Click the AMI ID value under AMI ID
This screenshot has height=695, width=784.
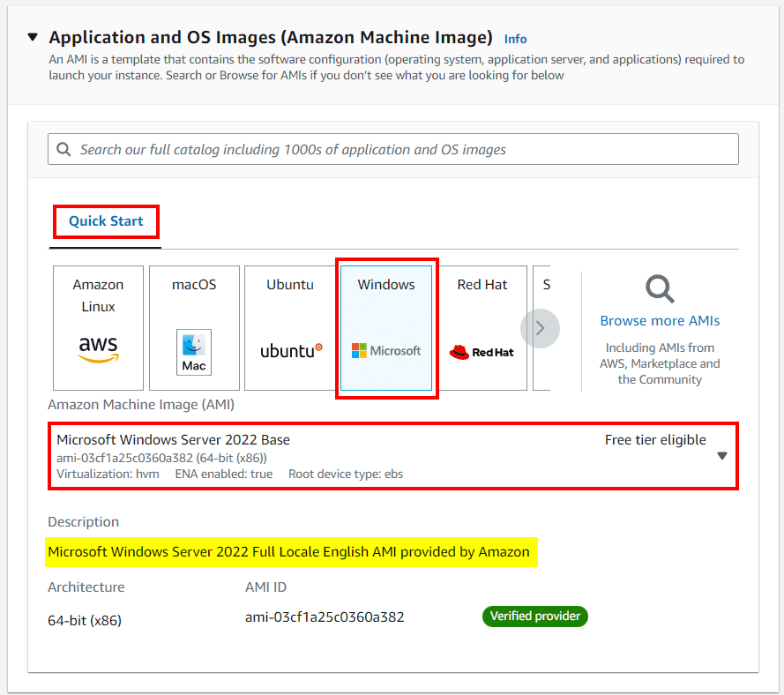[324, 617]
